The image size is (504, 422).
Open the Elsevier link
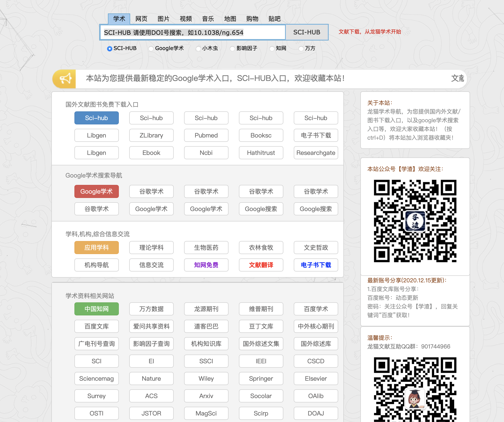point(316,378)
